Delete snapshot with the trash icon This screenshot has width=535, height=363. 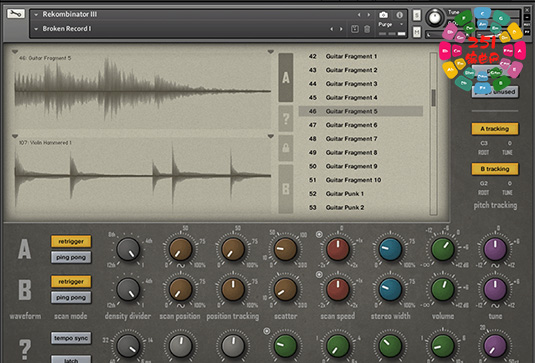click(367, 29)
